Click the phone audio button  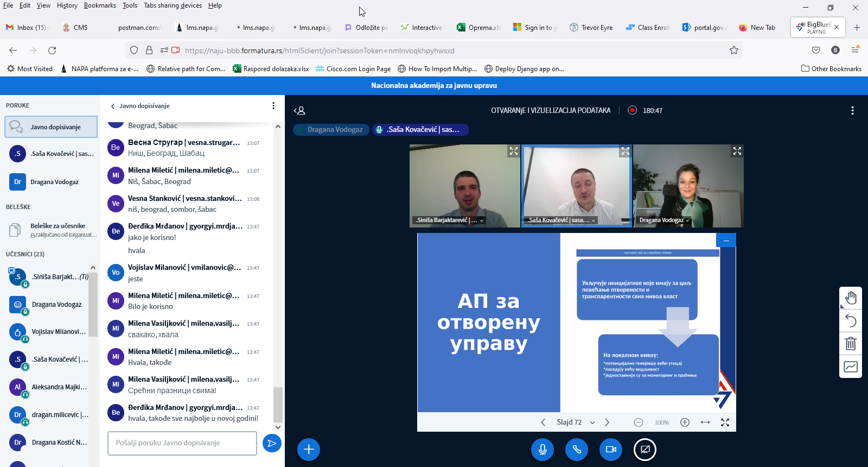pyautogui.click(x=577, y=450)
